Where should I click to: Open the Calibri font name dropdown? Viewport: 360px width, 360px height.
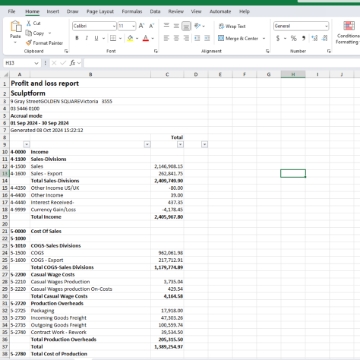[114, 26]
